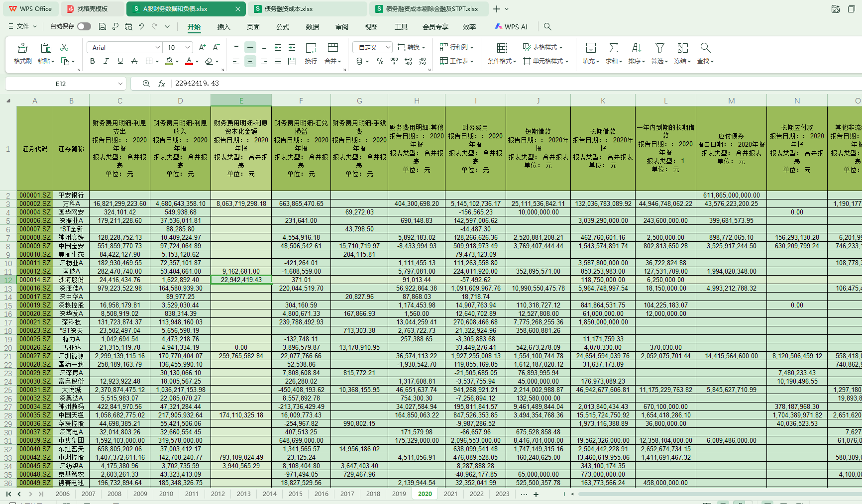This screenshot has width=862, height=504.
Task: Expand the E12 name box dropdown
Action: (x=120, y=84)
